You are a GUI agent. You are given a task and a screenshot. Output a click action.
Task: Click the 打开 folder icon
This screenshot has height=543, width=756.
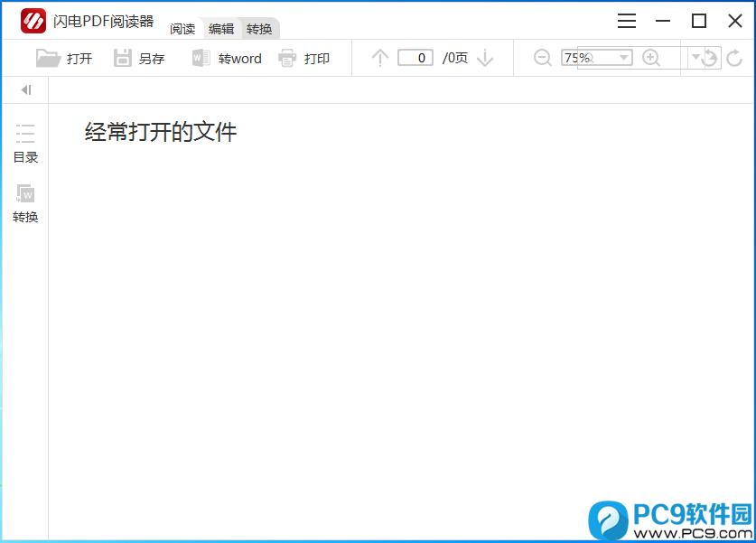pos(48,59)
